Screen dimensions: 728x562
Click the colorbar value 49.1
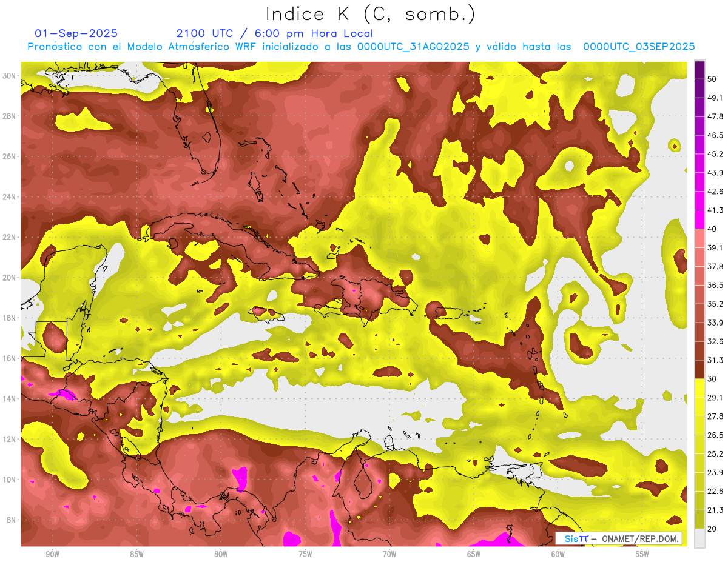tap(715, 98)
